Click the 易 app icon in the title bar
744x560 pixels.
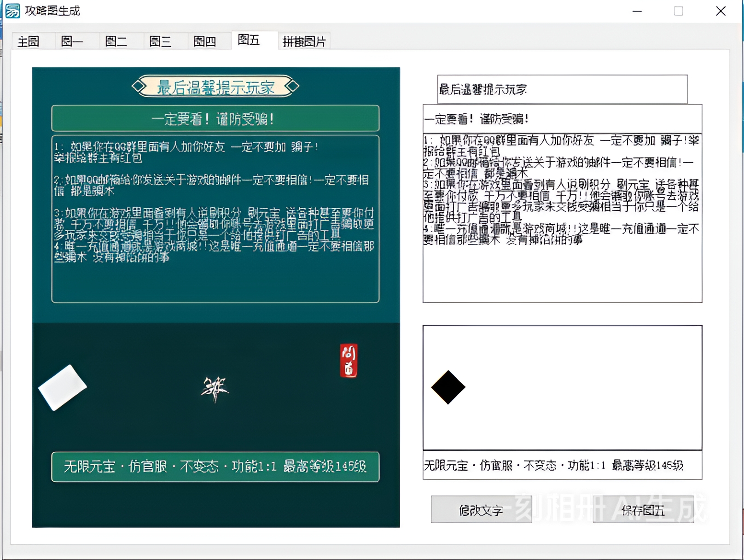(x=12, y=11)
